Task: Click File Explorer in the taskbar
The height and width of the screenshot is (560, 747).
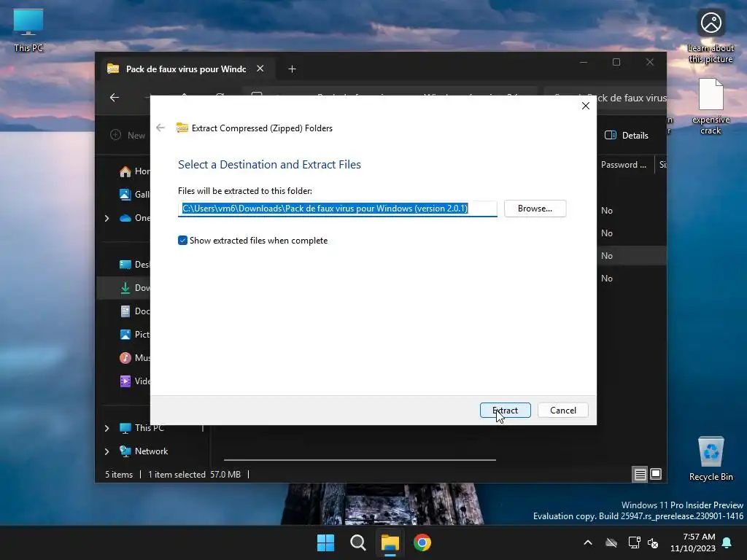Action: [x=390, y=542]
